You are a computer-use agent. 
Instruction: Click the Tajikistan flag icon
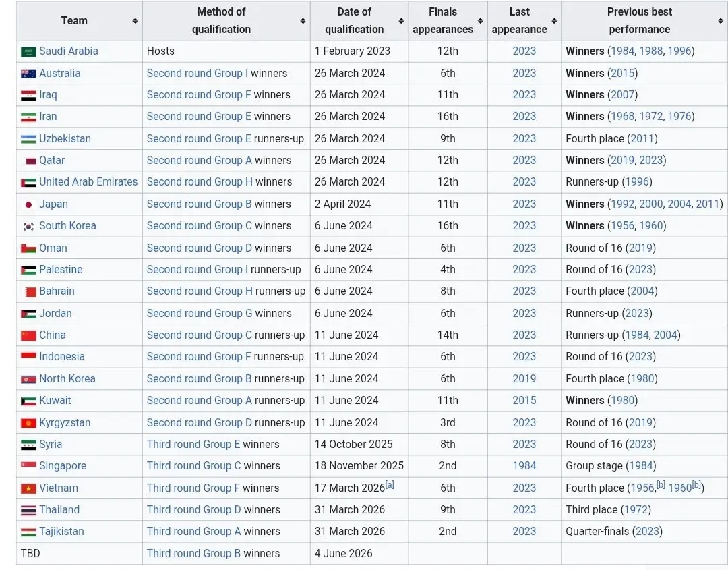coord(28,532)
